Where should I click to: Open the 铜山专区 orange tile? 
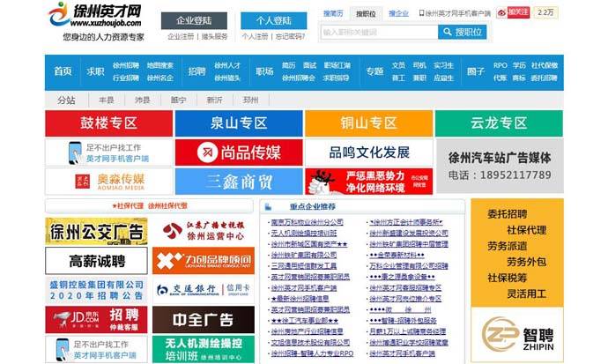[368, 123]
